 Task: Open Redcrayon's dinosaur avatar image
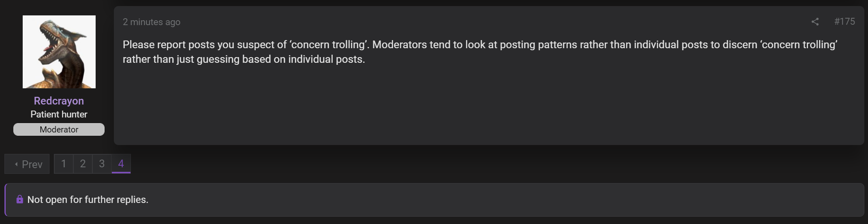[x=59, y=52]
